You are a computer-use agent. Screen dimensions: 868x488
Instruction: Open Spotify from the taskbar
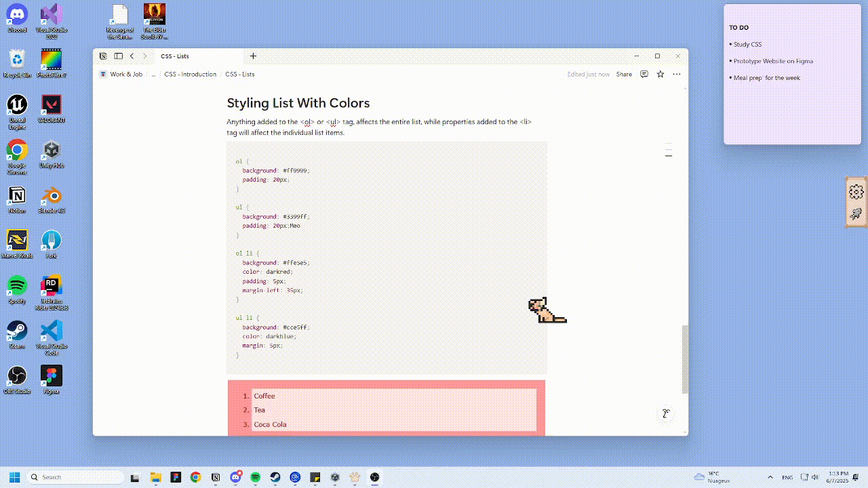[x=256, y=477]
